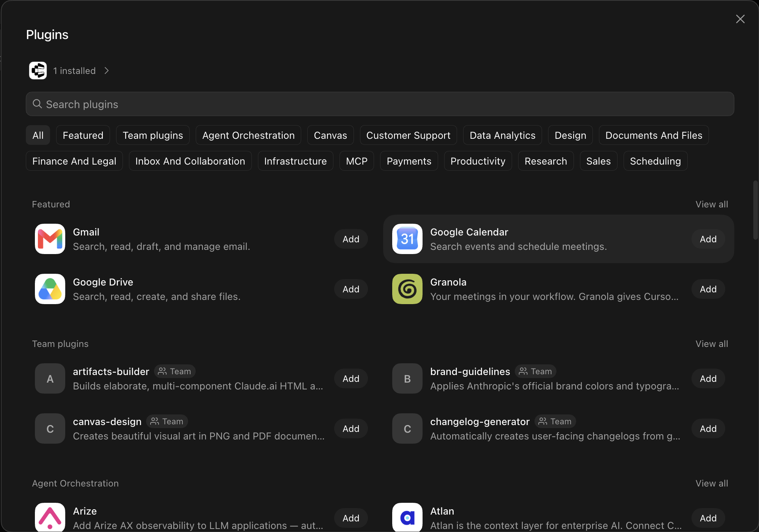This screenshot has width=759, height=532.
Task: Click the brand-guidelines Team badge
Action: tap(536, 371)
